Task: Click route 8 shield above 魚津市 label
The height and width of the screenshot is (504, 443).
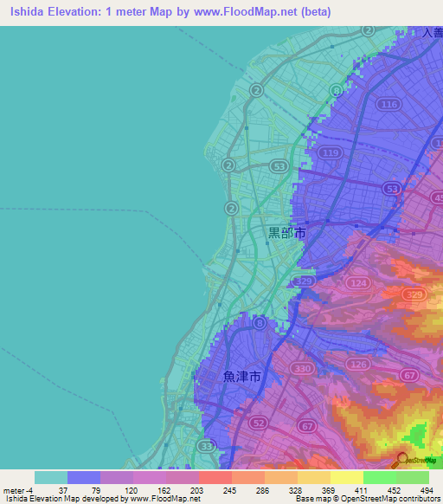Action: pos(260,323)
